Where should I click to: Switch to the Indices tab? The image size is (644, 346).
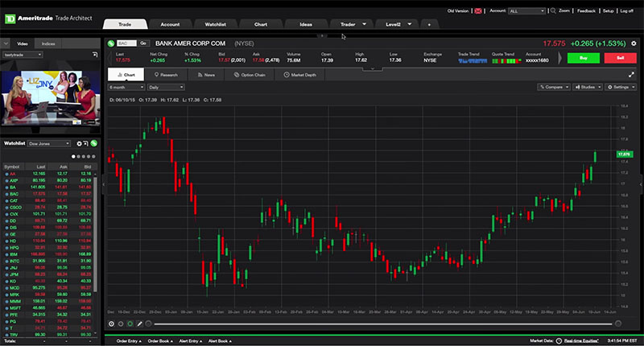48,43
